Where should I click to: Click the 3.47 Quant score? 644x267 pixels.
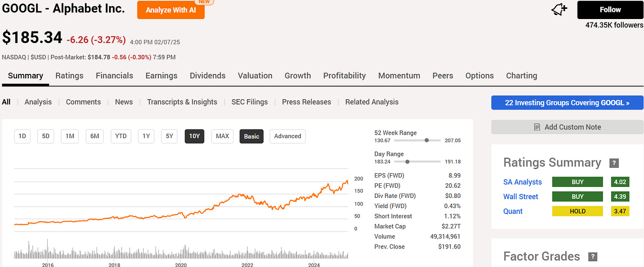click(x=620, y=211)
